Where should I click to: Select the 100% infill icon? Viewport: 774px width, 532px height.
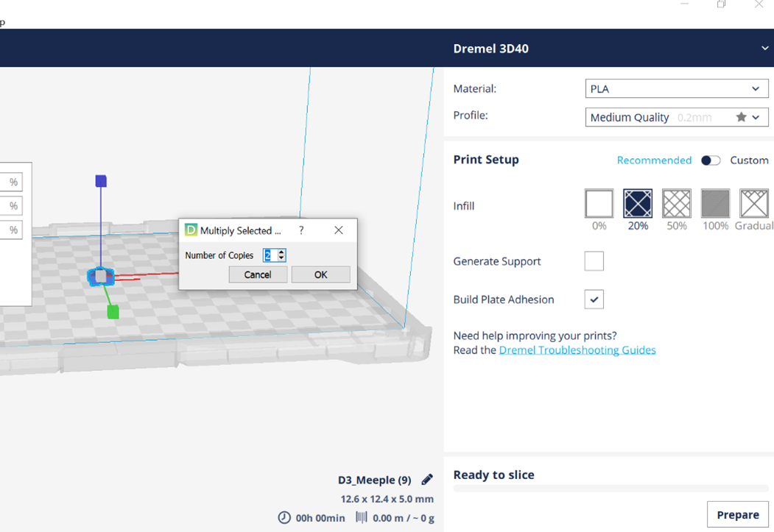tap(715, 203)
